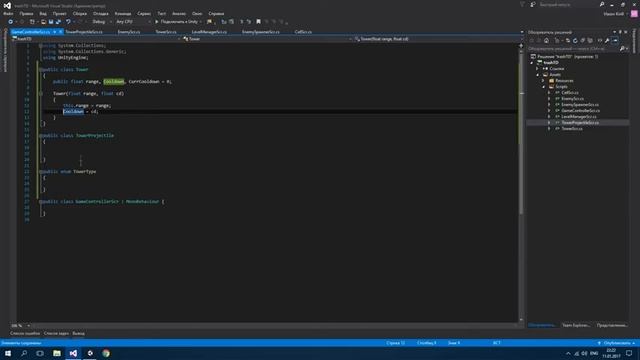This screenshot has width=640, height=360.
Task: Click Preview Selected Items icon in Solution Explorer
Action: click(615, 40)
